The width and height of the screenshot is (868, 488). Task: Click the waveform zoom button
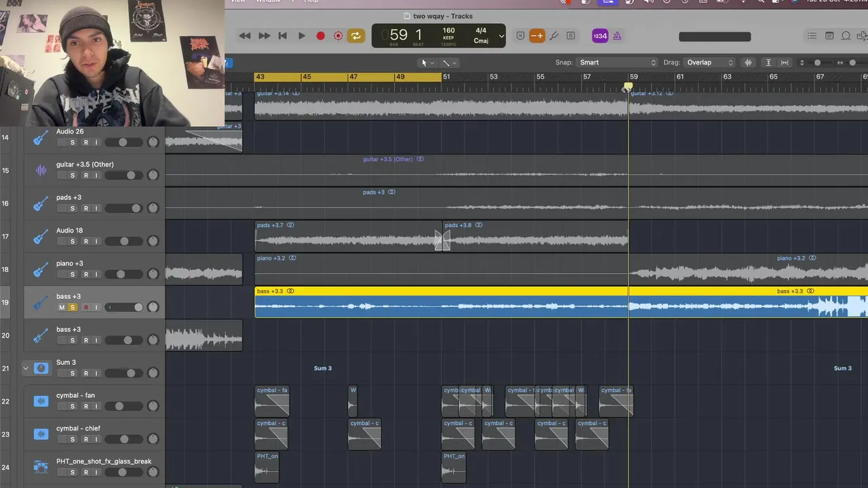click(749, 62)
